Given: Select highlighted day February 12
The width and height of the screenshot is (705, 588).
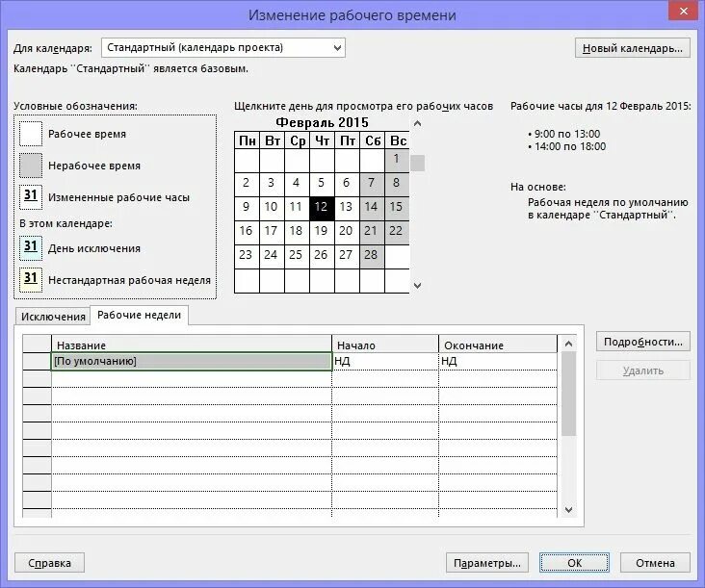Looking at the screenshot, I should [321, 207].
